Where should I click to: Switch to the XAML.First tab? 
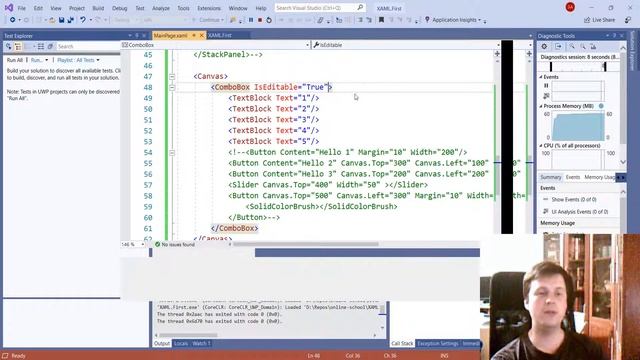[x=220, y=36]
